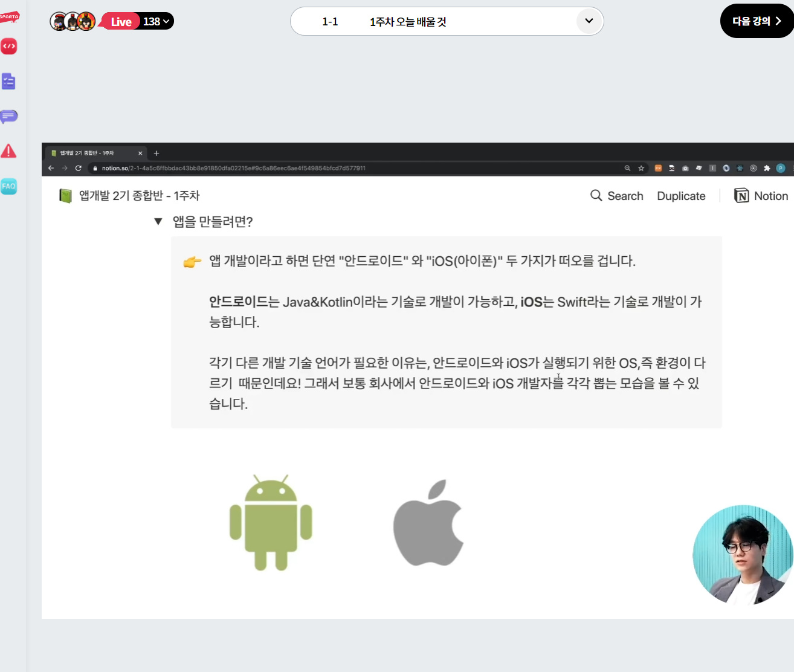This screenshot has width=794, height=672.
Task: Collapse the 앱을 만들려면? toggle triangle
Action: 158,222
